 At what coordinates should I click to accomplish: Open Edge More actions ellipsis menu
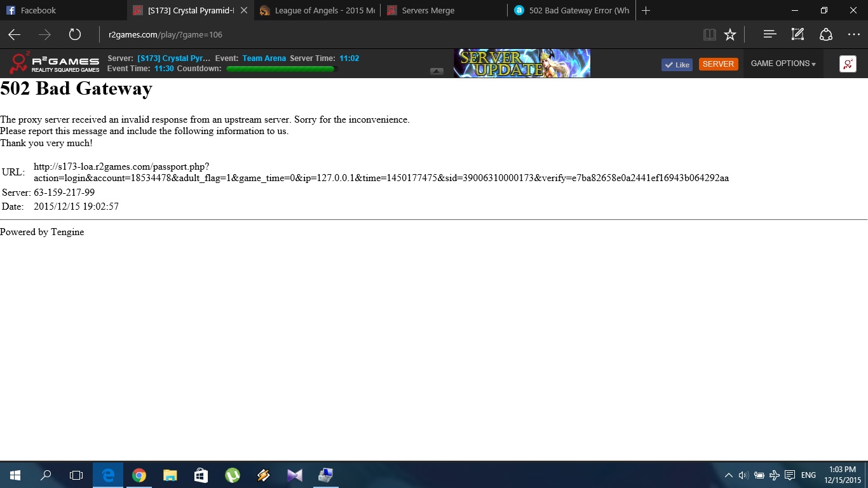point(853,35)
